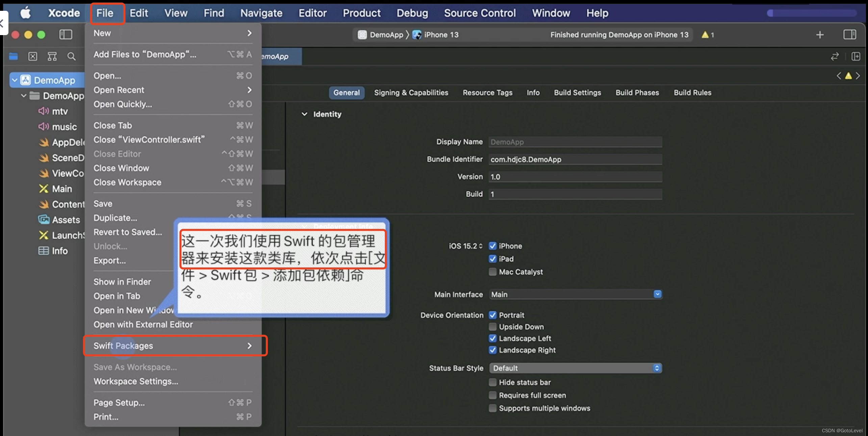The image size is (868, 436).
Task: Open the Source Control menu
Action: point(480,13)
